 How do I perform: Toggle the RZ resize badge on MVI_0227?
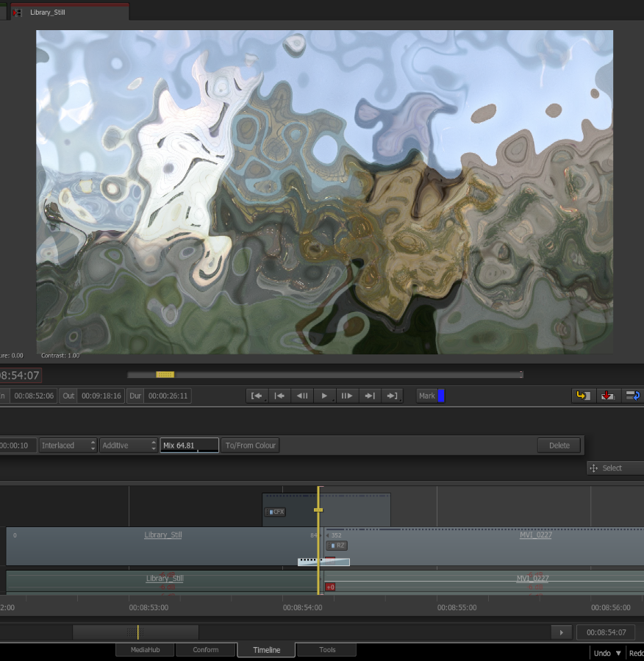[337, 546]
